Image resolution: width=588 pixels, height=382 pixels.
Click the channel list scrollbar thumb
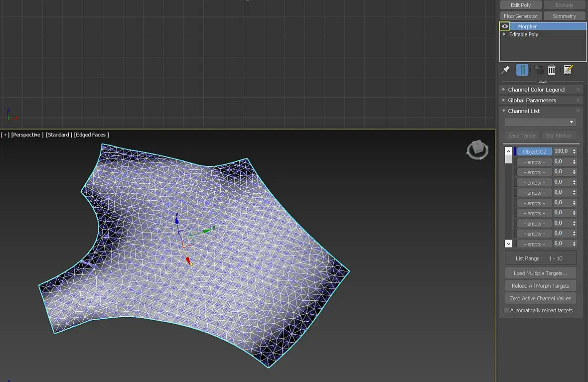(508, 159)
